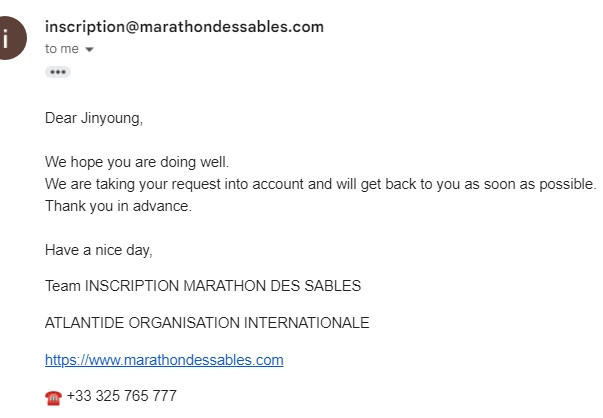
Task: Show trimmed content via the ellipsis button
Action: click(58, 72)
